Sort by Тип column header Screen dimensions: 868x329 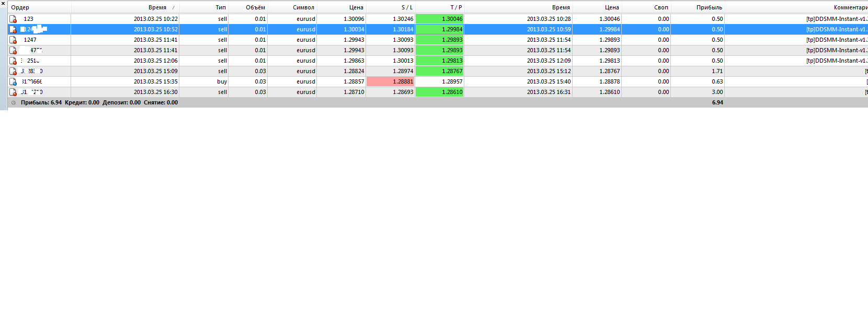pos(221,7)
